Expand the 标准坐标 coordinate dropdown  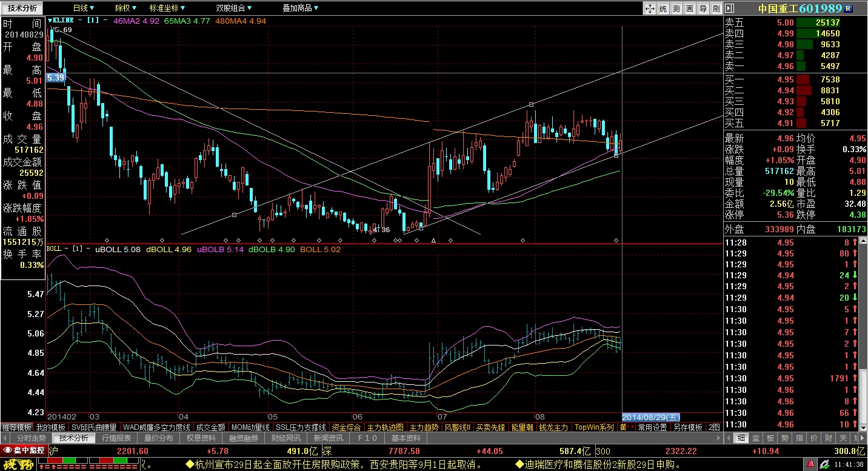click(167, 8)
